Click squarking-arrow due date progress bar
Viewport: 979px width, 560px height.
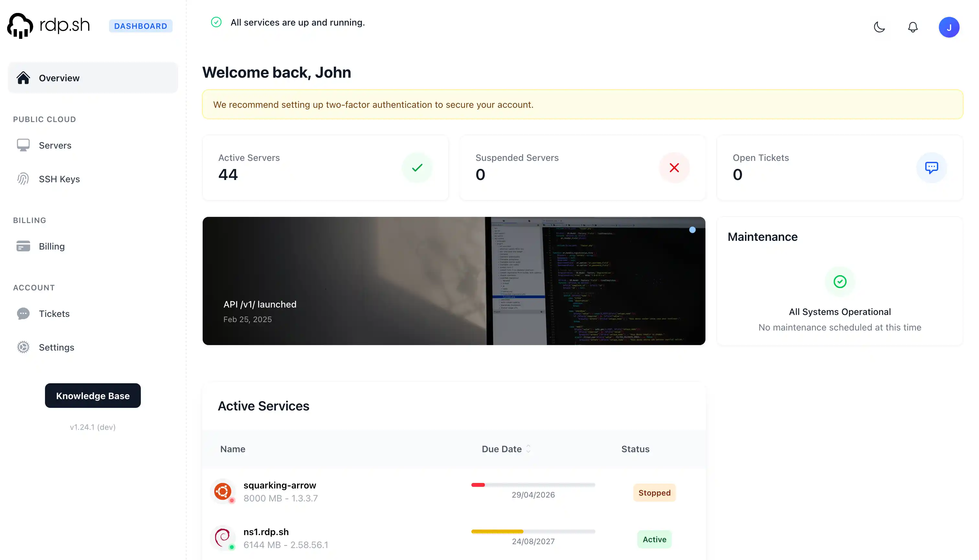533,485
